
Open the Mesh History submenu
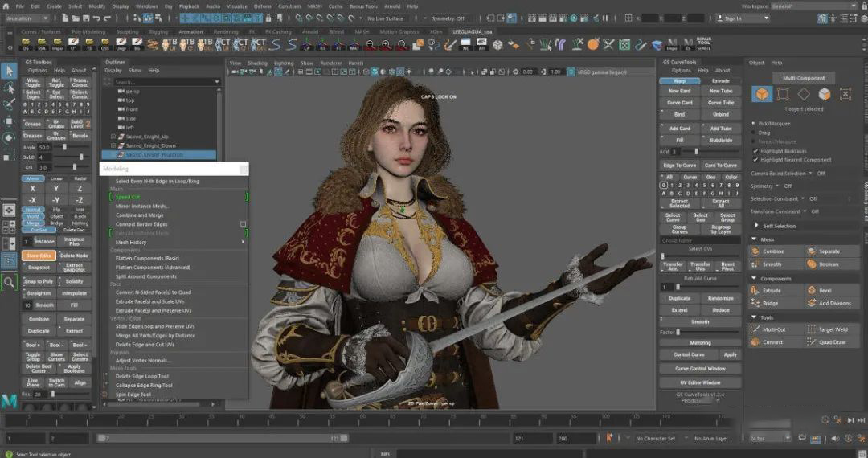click(x=179, y=243)
